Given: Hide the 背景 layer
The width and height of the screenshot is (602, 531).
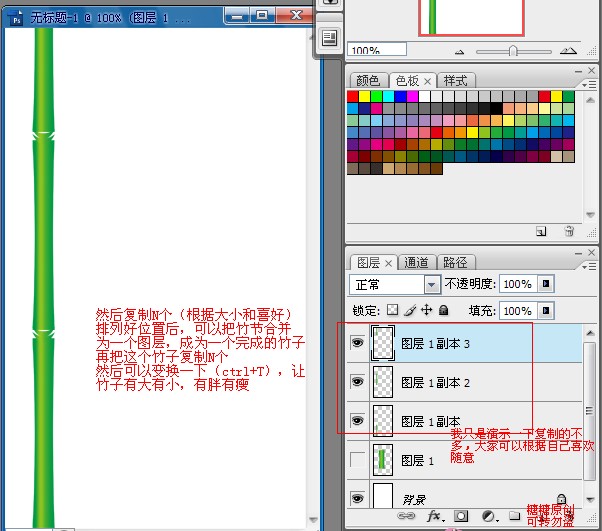Looking at the screenshot, I should (x=357, y=498).
